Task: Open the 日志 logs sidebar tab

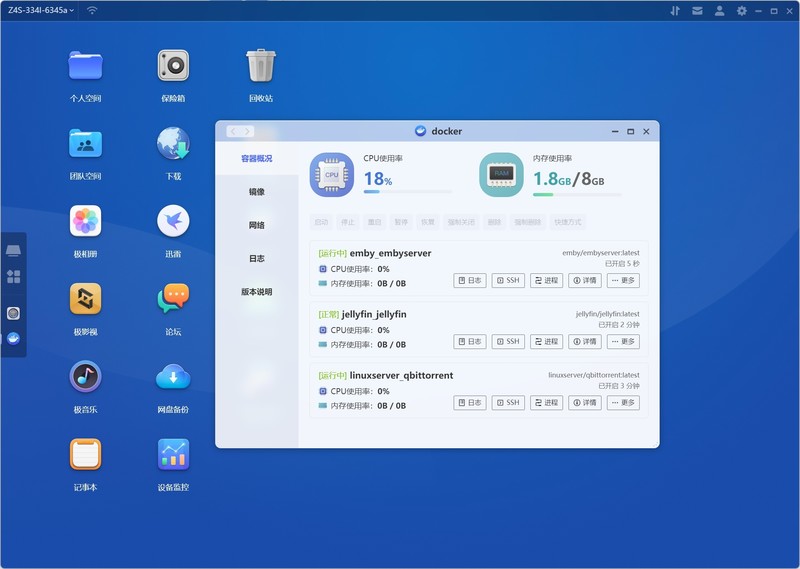Action: coord(257,259)
